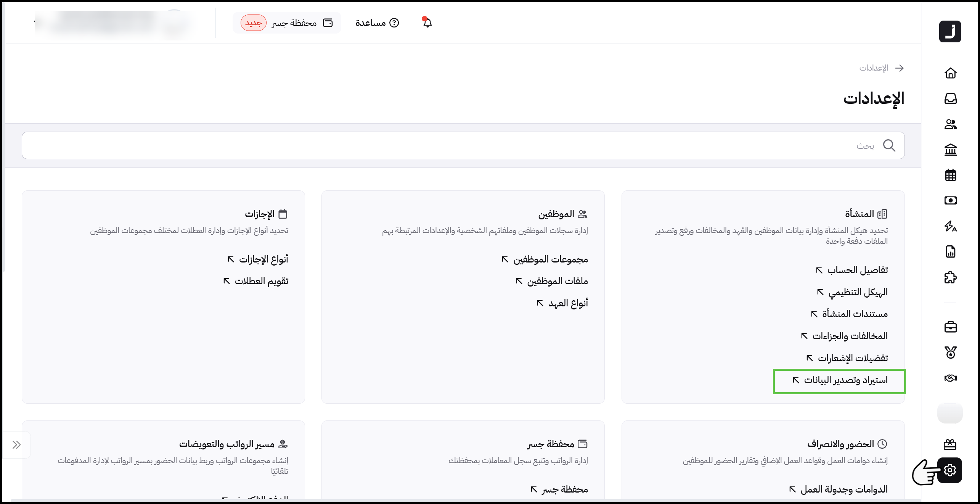The width and height of the screenshot is (980, 504).
Task: Click the puzzle piece integrations icon
Action: (x=950, y=277)
